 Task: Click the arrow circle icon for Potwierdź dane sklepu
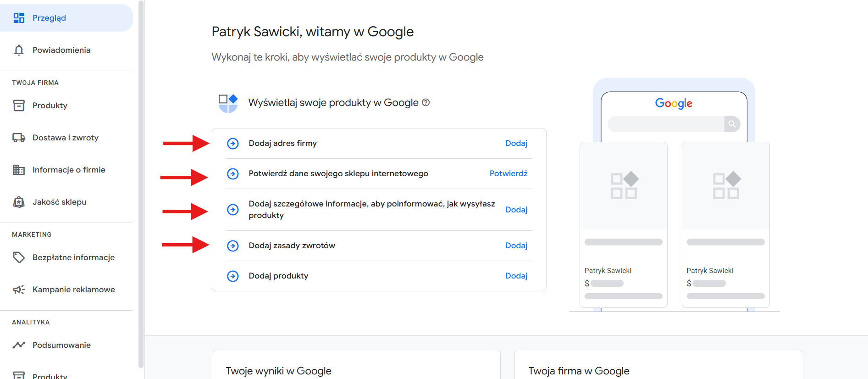point(233,174)
